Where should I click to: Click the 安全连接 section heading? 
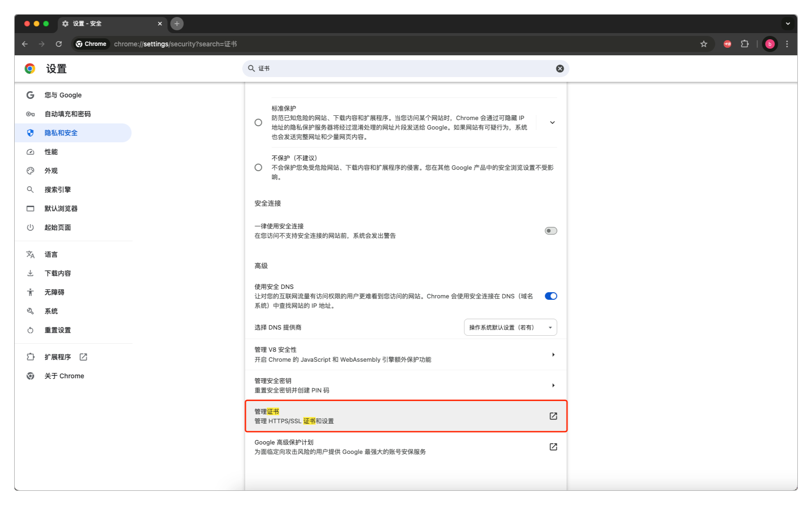point(268,203)
